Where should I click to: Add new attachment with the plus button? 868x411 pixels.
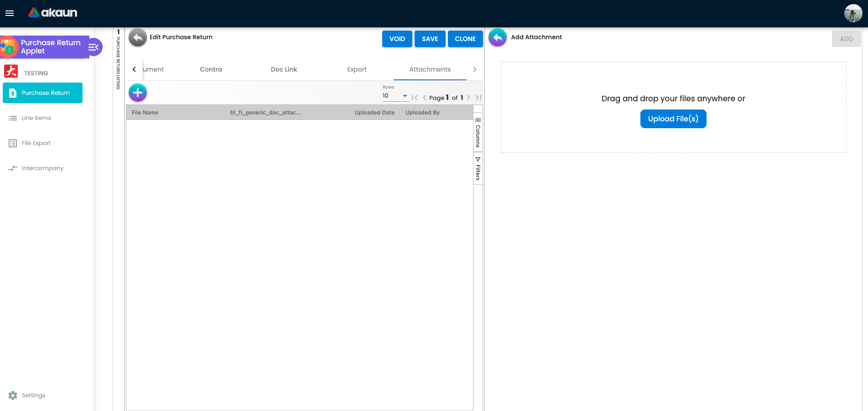pyautogui.click(x=138, y=93)
